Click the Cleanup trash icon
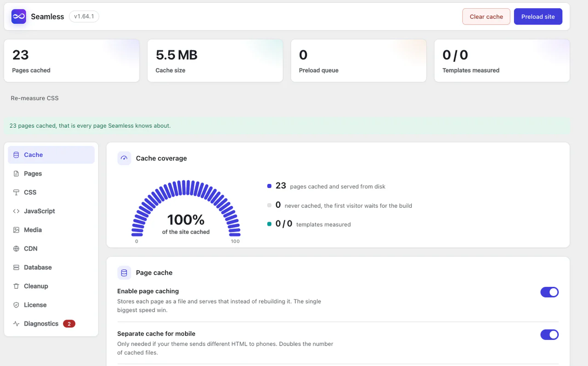 click(16, 286)
